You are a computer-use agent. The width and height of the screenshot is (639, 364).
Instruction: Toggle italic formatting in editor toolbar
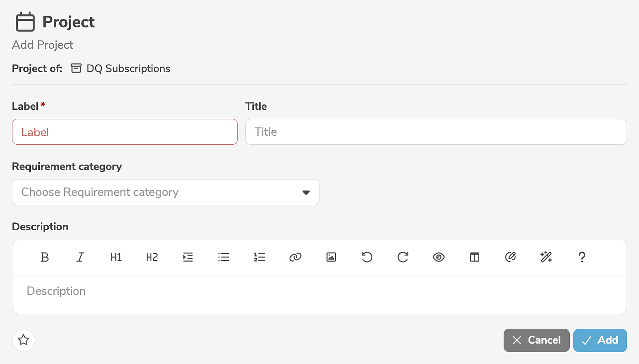[x=80, y=257]
